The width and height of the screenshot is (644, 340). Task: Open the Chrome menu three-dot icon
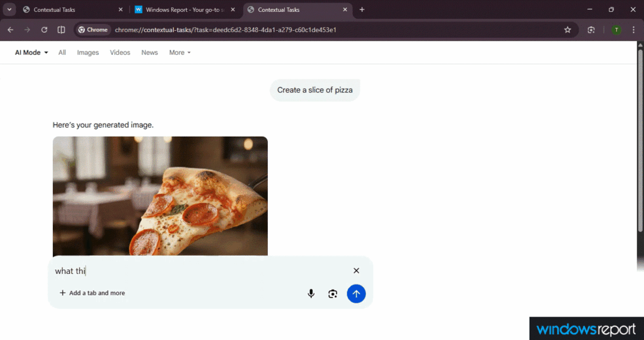[634, 30]
